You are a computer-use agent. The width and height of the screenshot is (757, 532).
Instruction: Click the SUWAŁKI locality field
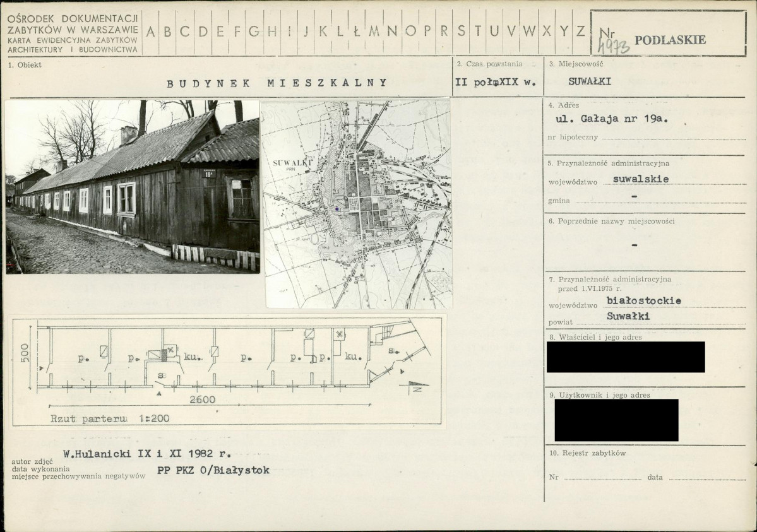589,81
